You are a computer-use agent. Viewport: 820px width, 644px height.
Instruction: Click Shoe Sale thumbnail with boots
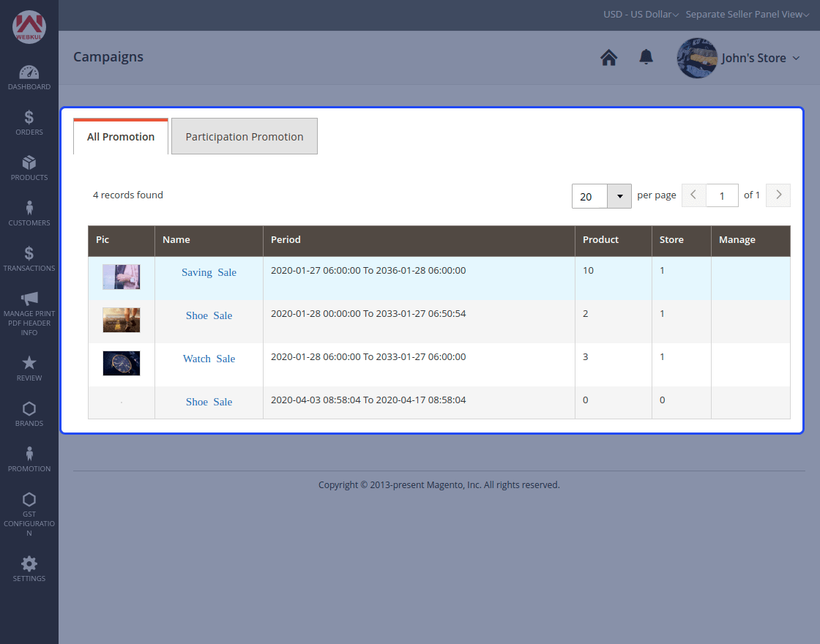pyautogui.click(x=122, y=320)
